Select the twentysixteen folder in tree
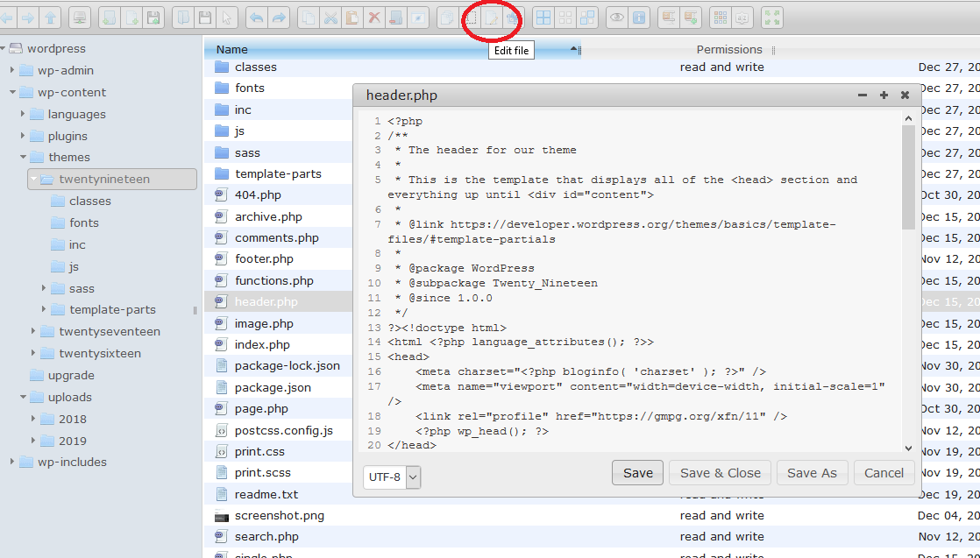980x558 pixels. click(x=99, y=353)
